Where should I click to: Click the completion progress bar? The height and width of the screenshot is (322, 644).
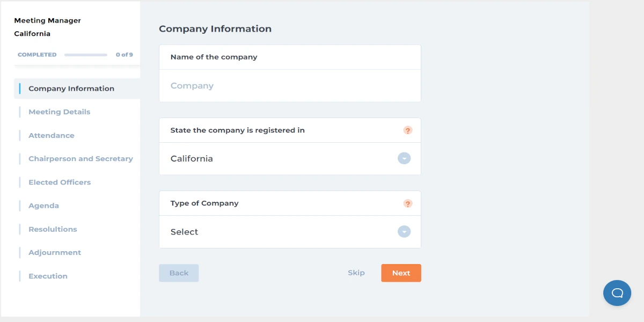click(86, 55)
